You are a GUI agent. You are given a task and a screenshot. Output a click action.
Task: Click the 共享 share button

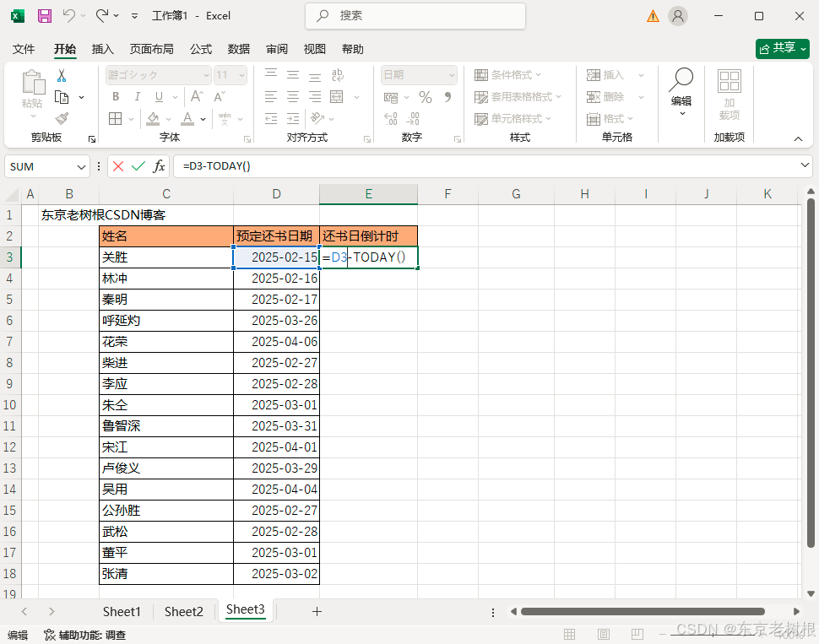click(x=776, y=48)
